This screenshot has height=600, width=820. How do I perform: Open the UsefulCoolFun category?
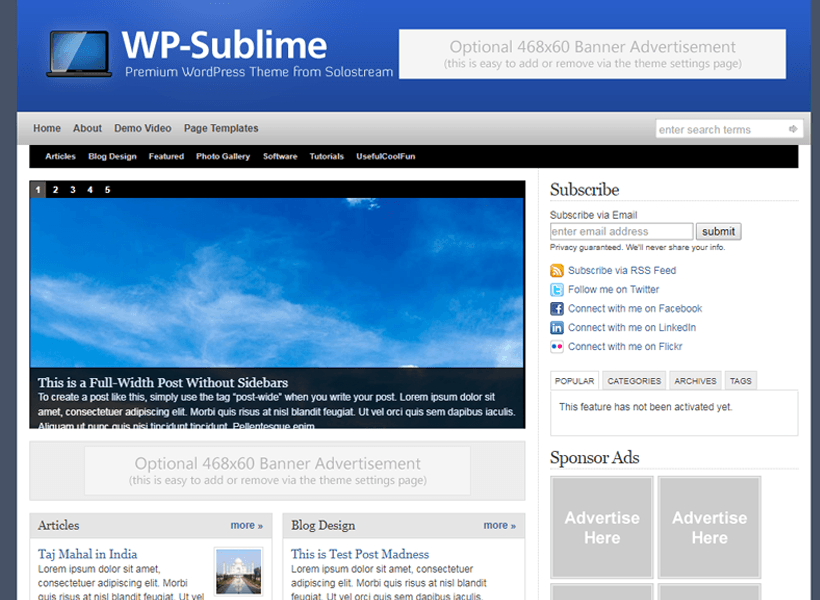(x=385, y=156)
